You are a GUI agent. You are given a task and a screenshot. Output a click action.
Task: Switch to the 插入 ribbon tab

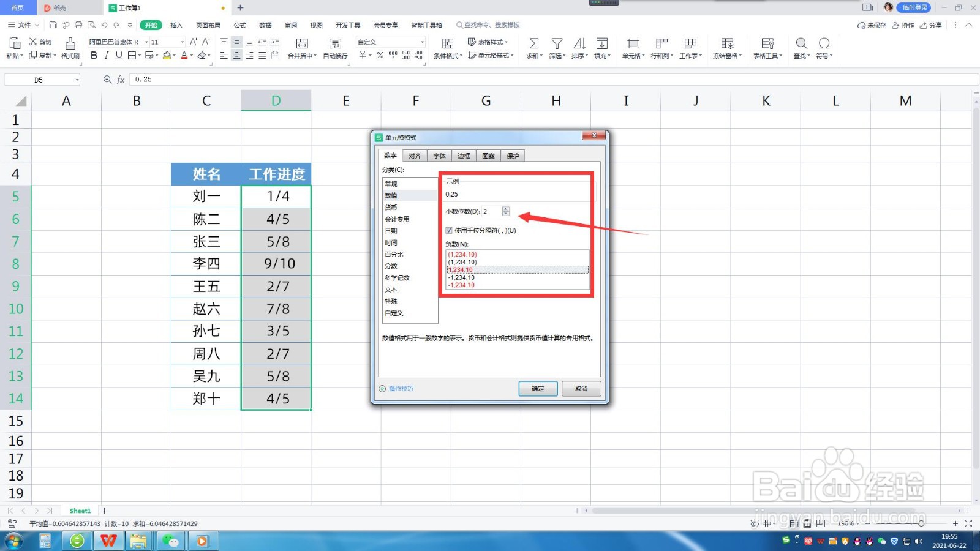click(x=176, y=25)
